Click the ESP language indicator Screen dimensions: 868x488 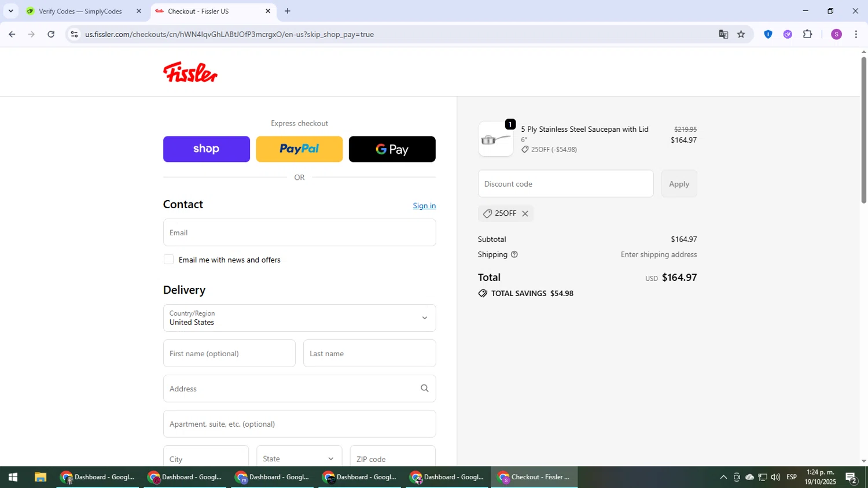coord(792,477)
